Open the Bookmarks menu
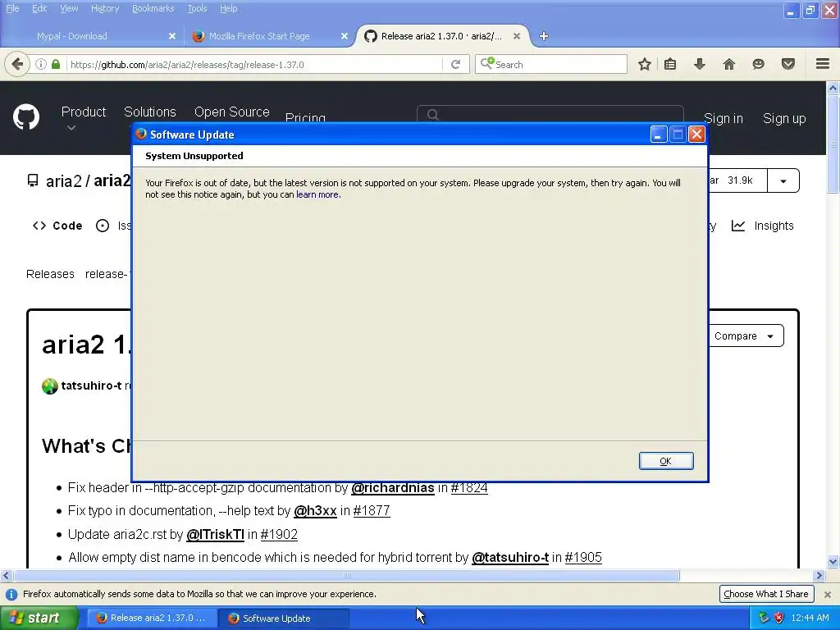840x630 pixels. click(x=153, y=8)
